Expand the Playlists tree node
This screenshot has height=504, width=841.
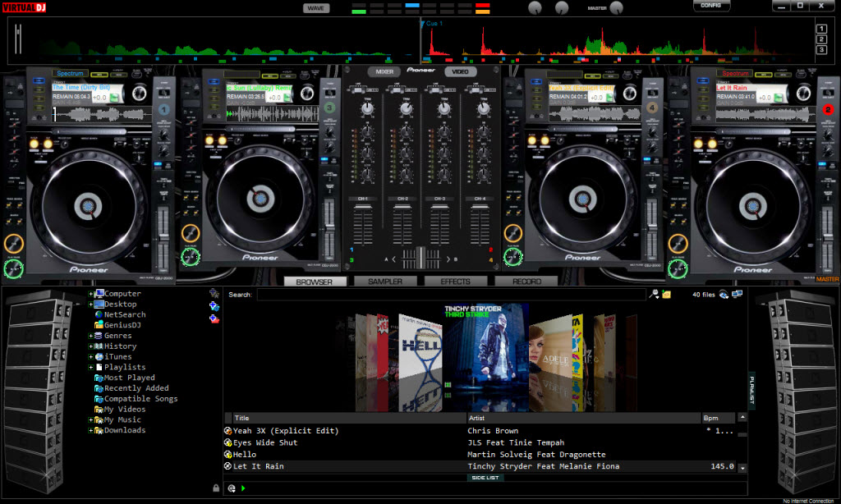coord(90,367)
